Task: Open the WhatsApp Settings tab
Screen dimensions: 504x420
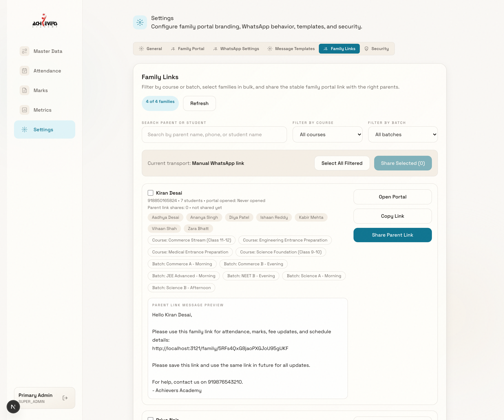Action: (x=236, y=49)
